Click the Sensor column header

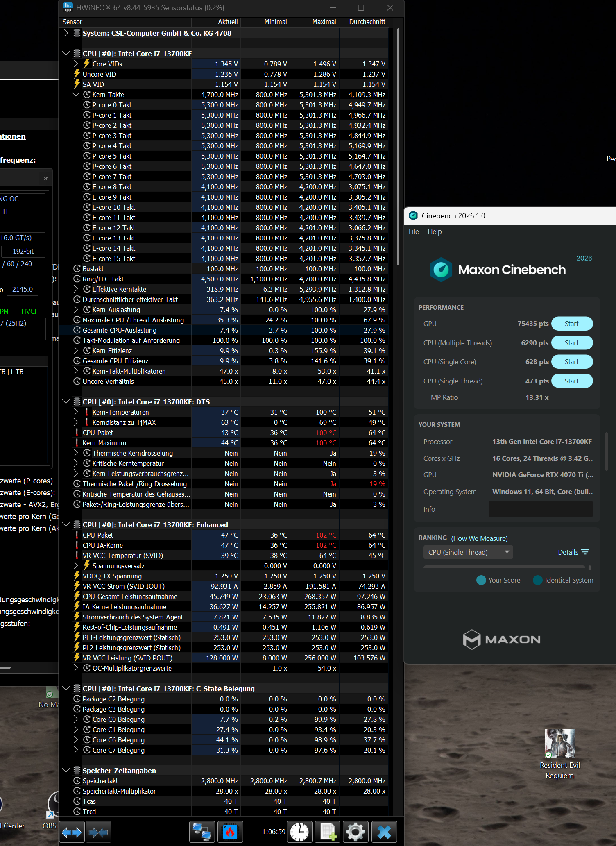pyautogui.click(x=125, y=22)
